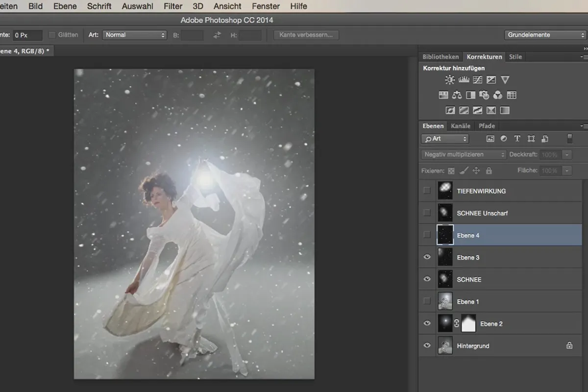Switch to the Stile tab
Viewport: 588px width, 392px height.
515,57
